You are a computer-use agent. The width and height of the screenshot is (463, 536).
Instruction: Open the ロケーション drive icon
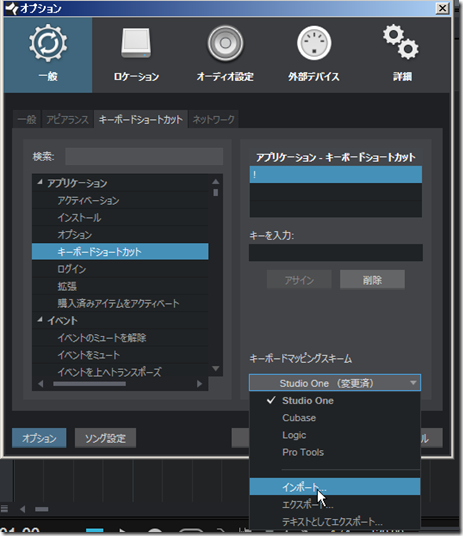tap(136, 44)
